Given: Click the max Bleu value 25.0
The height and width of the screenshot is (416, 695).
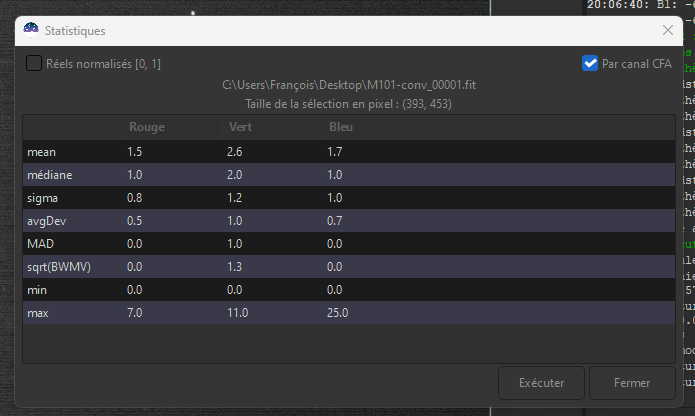Looking at the screenshot, I should (x=338, y=313).
